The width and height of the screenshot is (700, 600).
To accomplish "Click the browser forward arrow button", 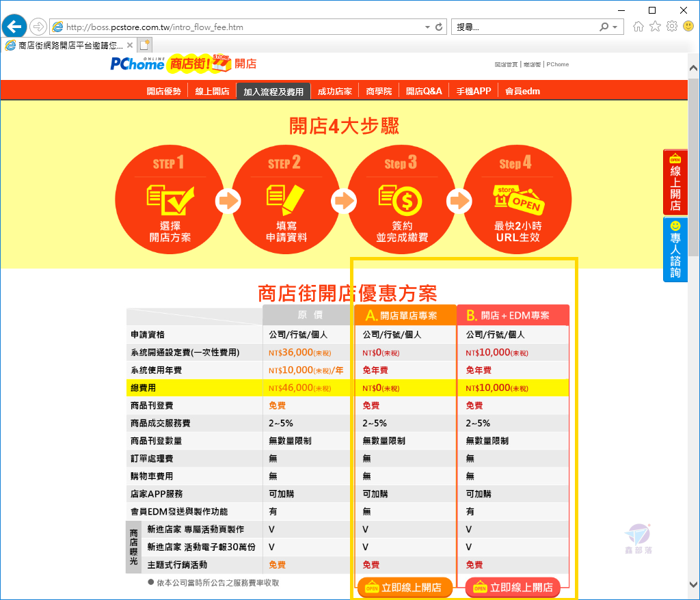I will (x=38, y=27).
